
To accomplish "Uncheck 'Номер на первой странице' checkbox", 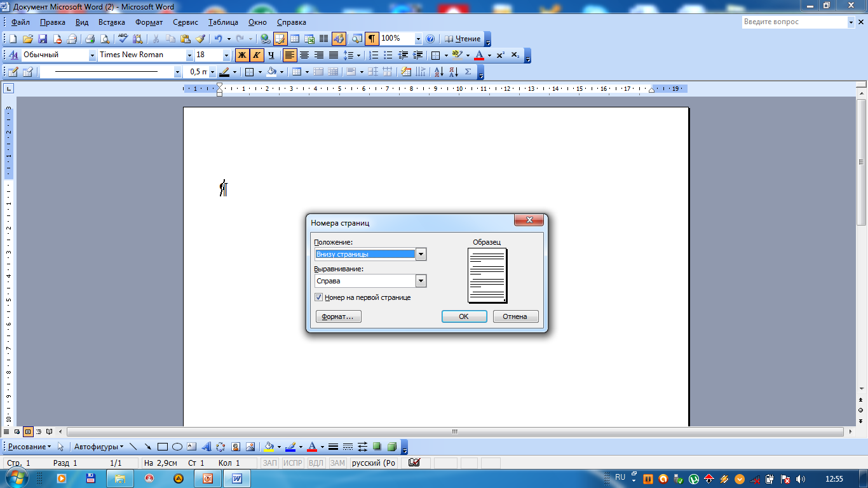I will click(319, 297).
